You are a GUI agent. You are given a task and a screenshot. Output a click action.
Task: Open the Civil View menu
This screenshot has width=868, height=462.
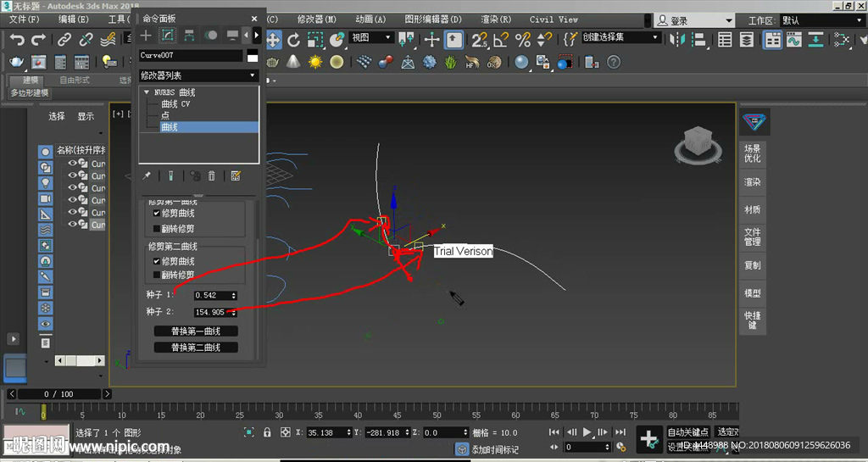pyautogui.click(x=554, y=19)
